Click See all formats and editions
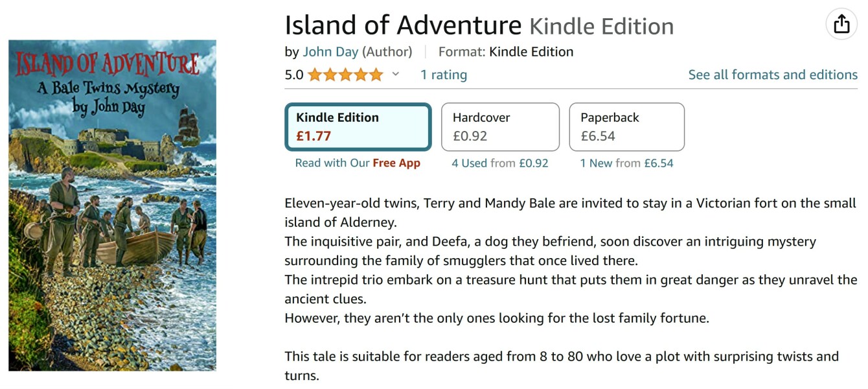 coord(773,75)
